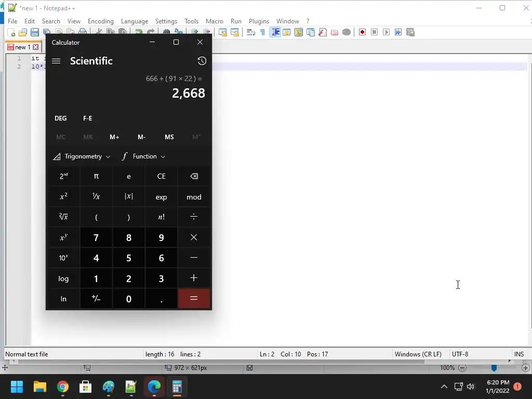Expand the Function dropdown
Viewport: 532px width, 399px height.
coord(143,156)
